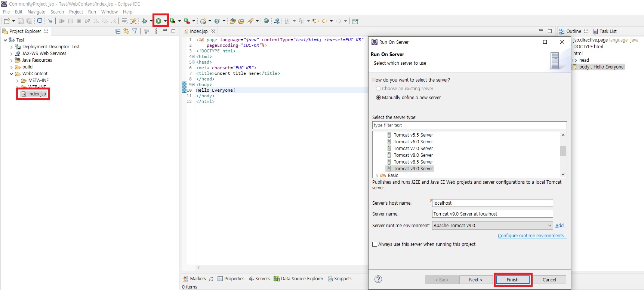The width and height of the screenshot is (644, 290).
Task: Click the green Run button in toolbar
Action: pos(158,21)
